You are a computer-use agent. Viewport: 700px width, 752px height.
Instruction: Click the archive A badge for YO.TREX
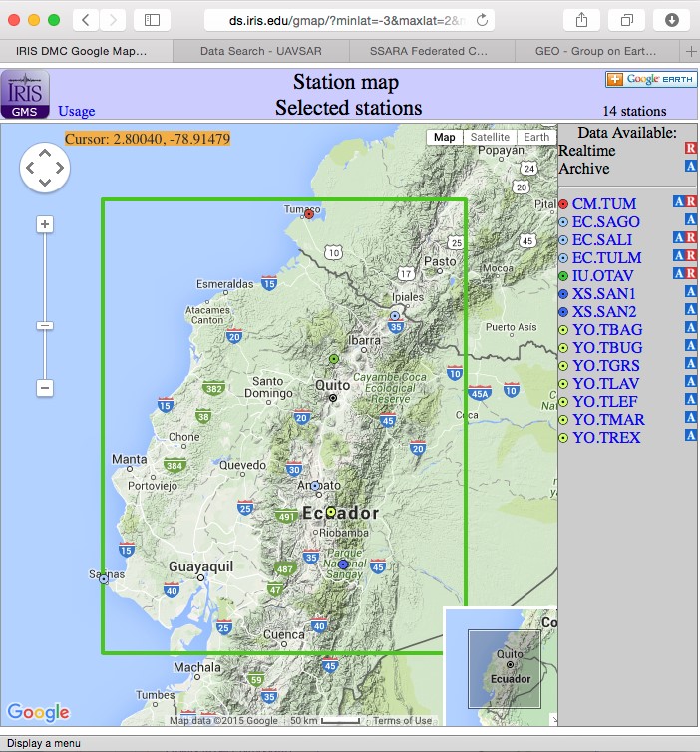[x=690, y=436]
